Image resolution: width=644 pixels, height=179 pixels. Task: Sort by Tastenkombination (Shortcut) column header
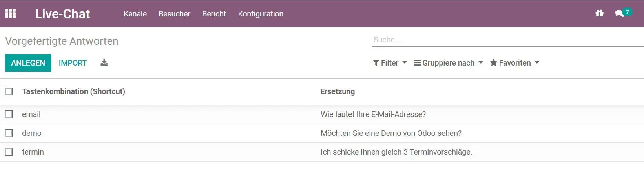click(x=73, y=91)
